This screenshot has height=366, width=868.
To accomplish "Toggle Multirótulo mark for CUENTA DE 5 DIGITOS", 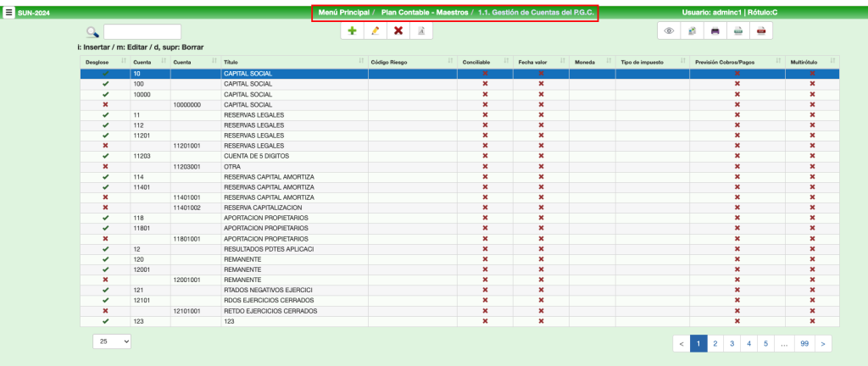I will 812,157.
